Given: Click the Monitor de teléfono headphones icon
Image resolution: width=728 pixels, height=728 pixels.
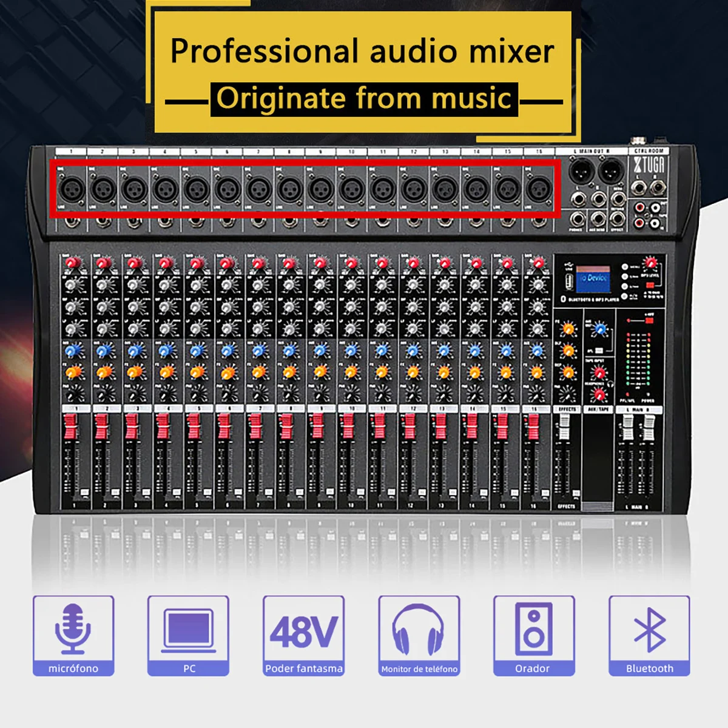Looking at the screenshot, I should (x=419, y=636).
